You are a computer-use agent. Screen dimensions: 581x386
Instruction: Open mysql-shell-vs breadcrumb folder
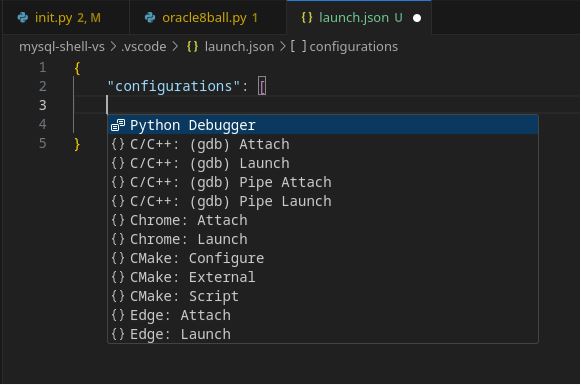62,47
